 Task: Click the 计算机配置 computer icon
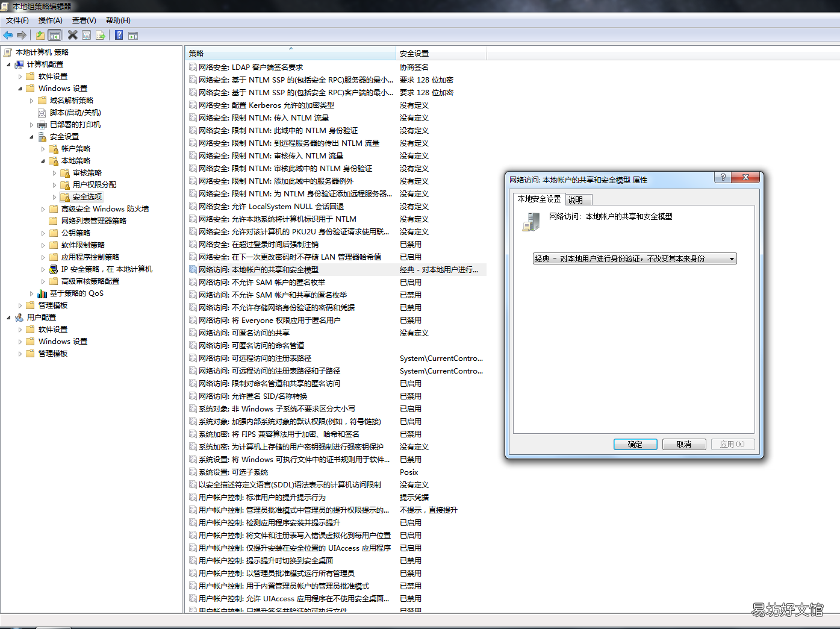pos(19,64)
